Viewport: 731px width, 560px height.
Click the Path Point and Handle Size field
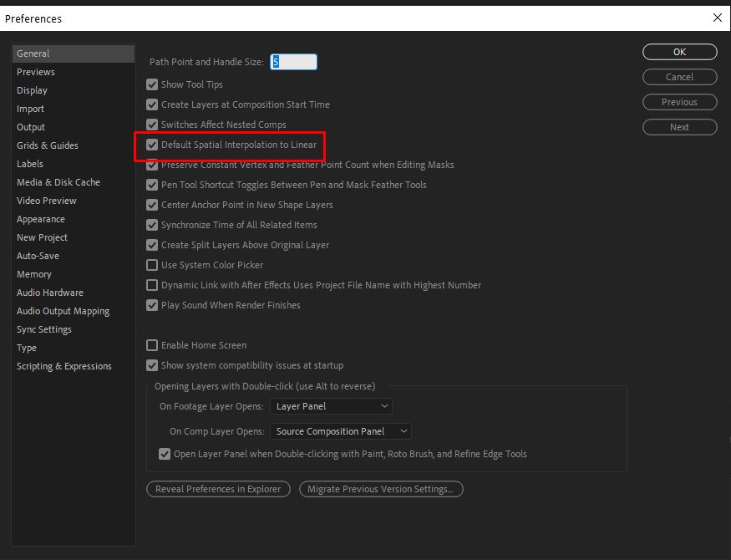click(294, 62)
